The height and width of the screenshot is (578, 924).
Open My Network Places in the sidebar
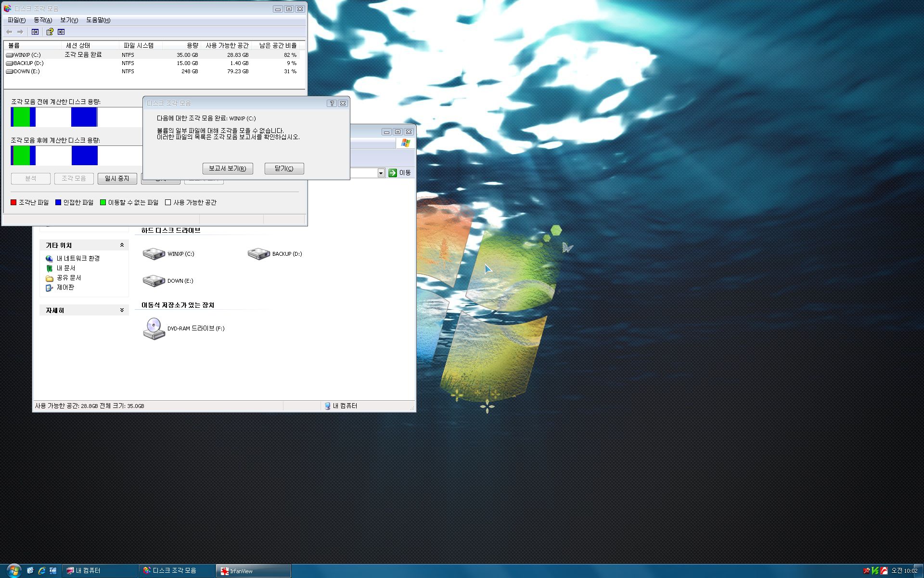pyautogui.click(x=73, y=259)
